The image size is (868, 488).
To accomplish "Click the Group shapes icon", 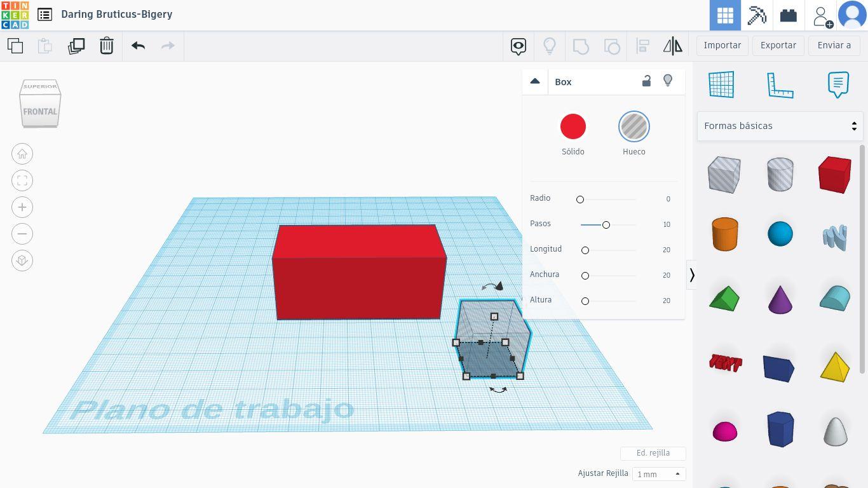I will point(581,46).
